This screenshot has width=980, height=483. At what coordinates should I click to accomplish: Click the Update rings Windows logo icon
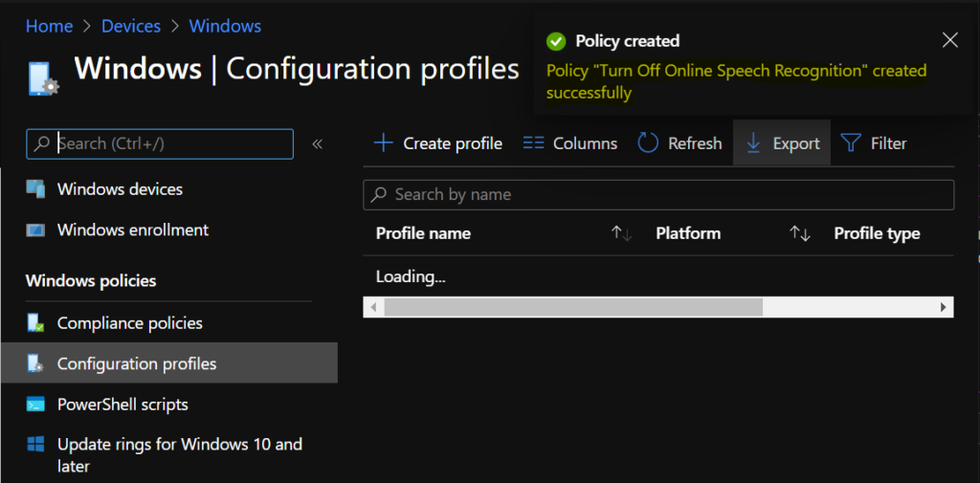(x=35, y=445)
